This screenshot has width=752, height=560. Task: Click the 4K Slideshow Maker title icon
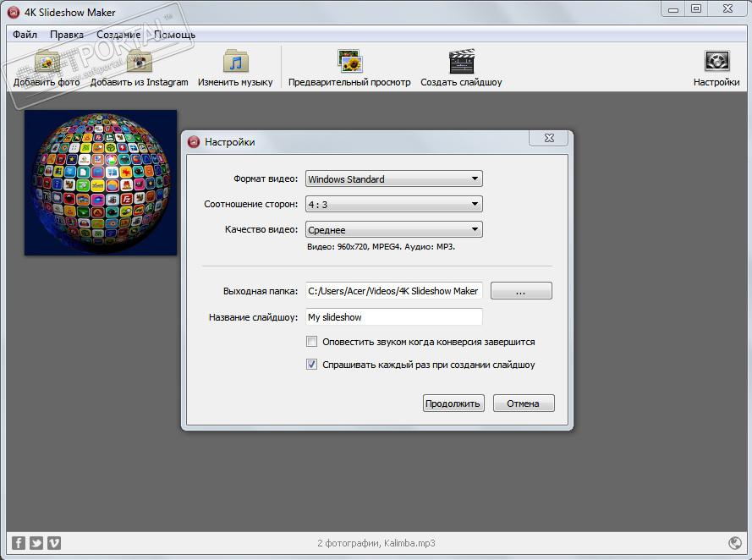(x=14, y=12)
